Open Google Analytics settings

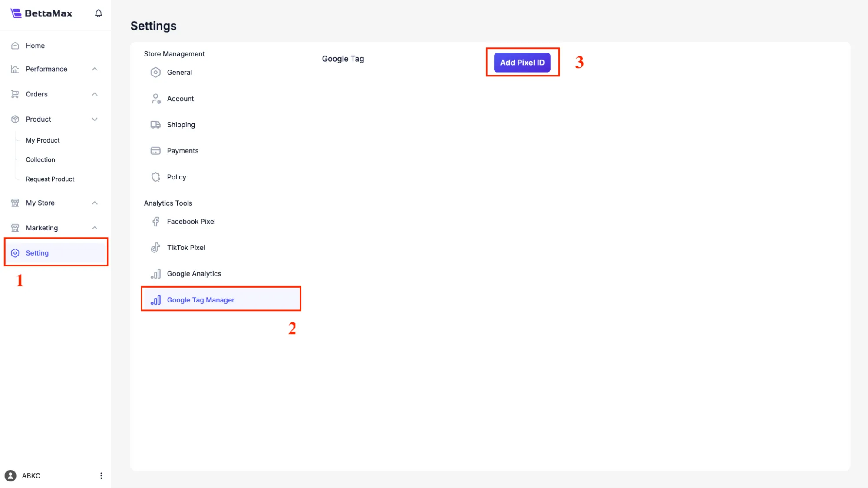click(x=194, y=274)
